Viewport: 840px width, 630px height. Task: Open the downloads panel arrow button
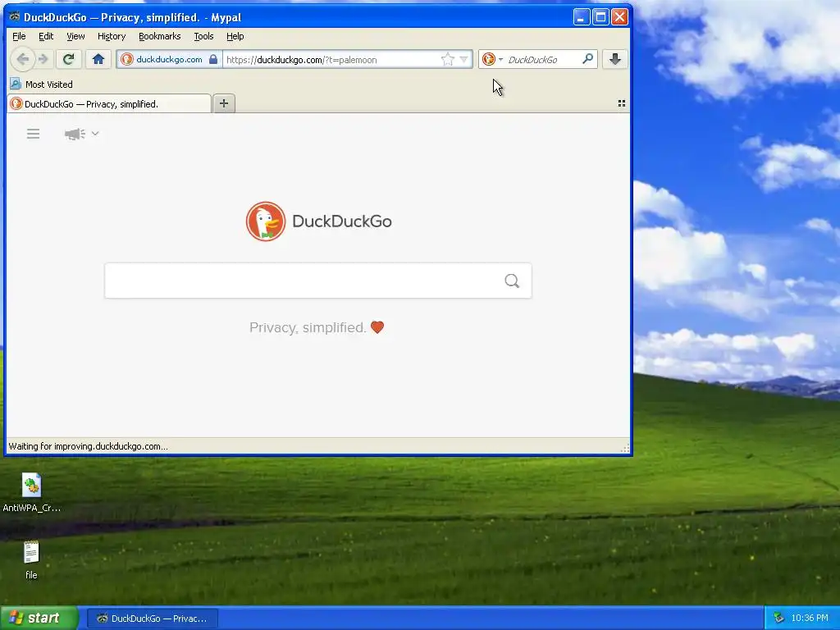615,59
